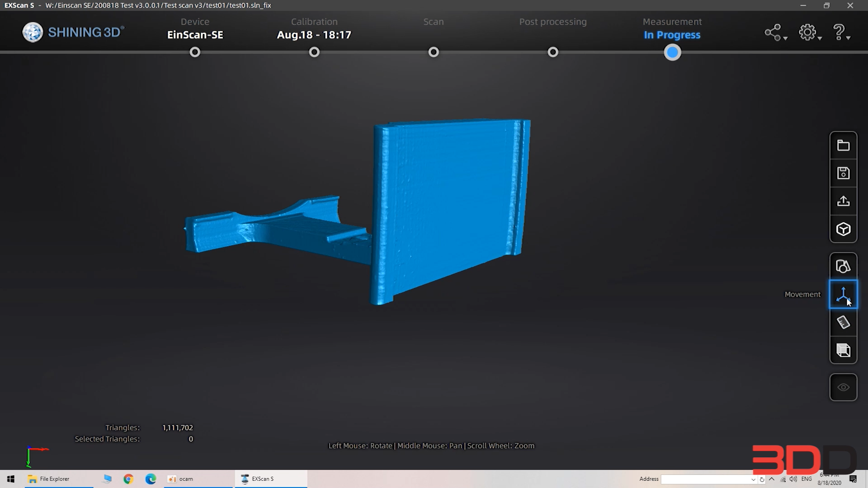This screenshot has width=868, height=488.
Task: Click the create feature shapes icon
Action: click(843, 267)
